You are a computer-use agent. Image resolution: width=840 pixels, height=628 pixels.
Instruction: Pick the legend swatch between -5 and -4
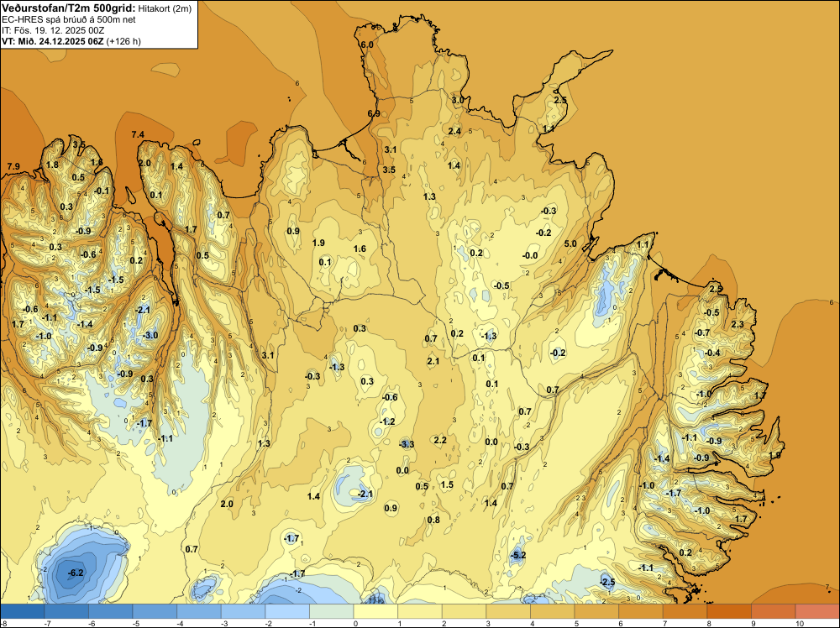coord(155,611)
